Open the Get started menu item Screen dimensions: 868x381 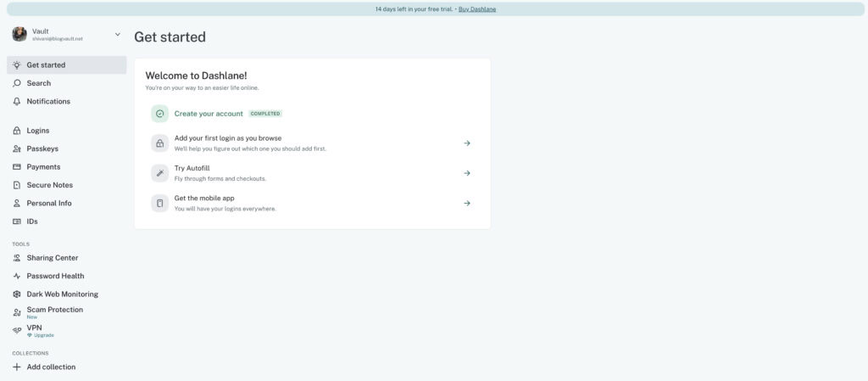(66, 64)
